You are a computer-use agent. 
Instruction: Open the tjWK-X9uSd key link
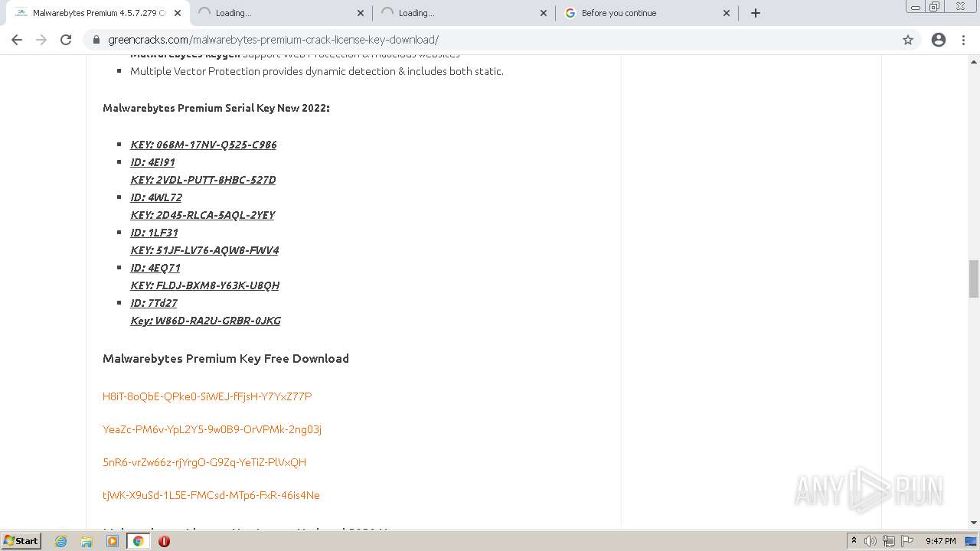coord(211,495)
